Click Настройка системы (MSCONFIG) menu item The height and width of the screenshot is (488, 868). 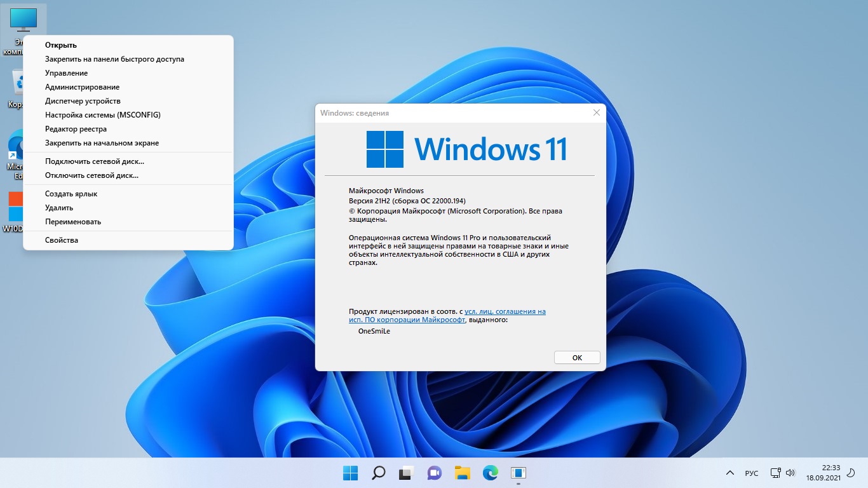(103, 115)
